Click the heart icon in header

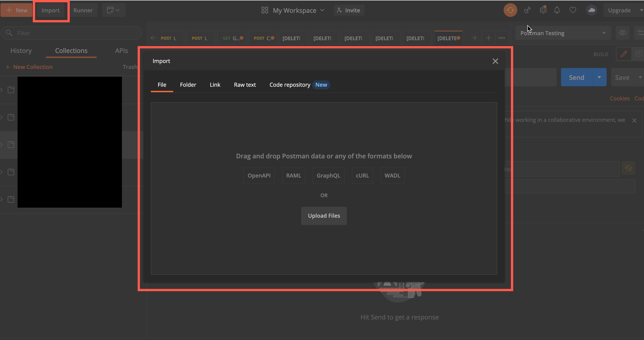(x=573, y=10)
